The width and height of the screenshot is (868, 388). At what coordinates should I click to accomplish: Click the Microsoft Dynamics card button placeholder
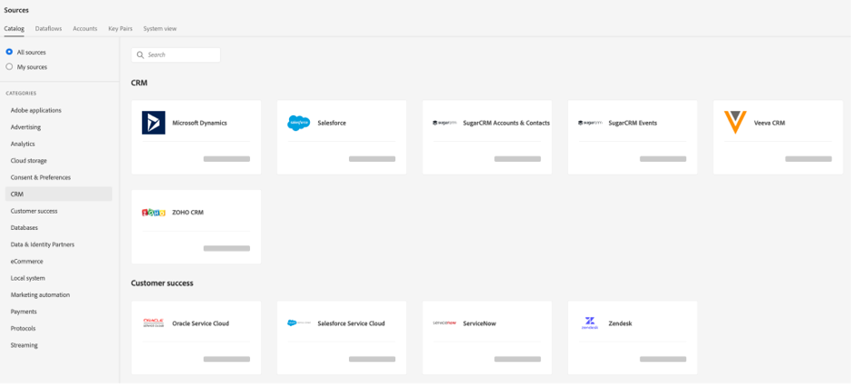227,159
